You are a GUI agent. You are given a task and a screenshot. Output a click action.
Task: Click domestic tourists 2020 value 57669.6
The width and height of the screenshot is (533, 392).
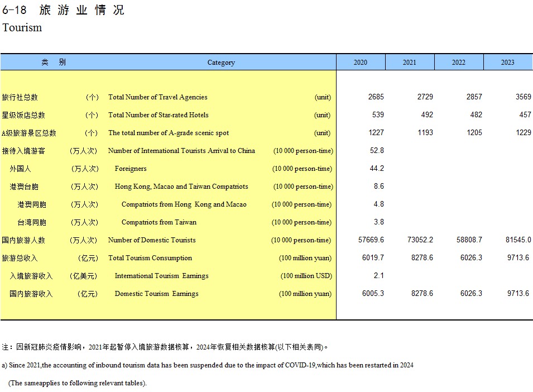pyautogui.click(x=371, y=240)
